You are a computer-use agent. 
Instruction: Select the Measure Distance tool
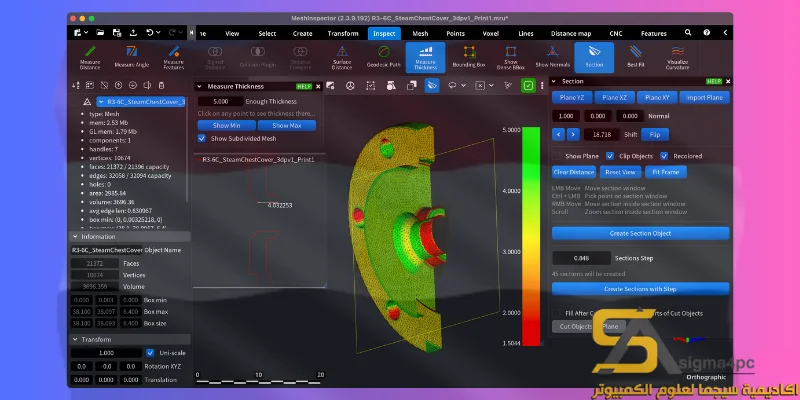[x=90, y=57]
